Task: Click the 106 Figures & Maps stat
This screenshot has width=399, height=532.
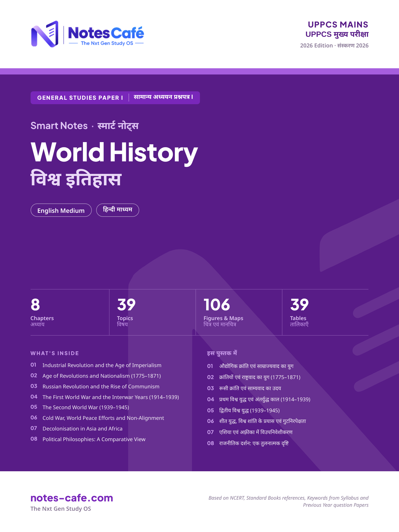Action: (x=223, y=312)
